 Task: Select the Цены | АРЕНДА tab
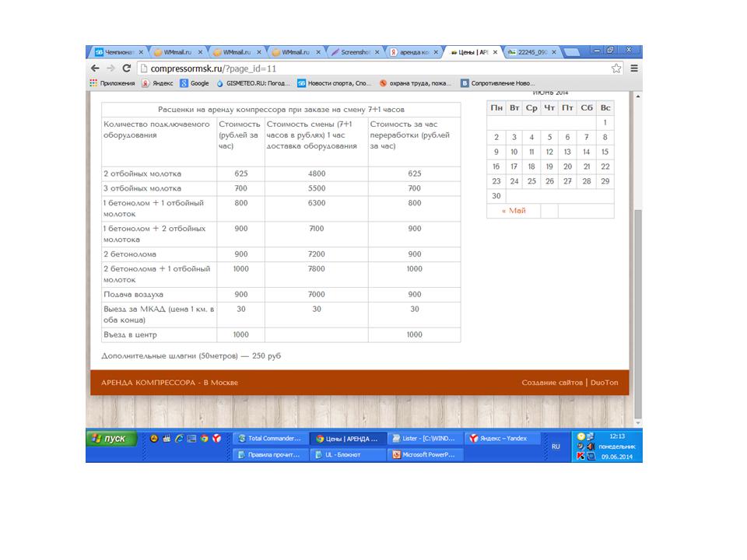(472, 52)
